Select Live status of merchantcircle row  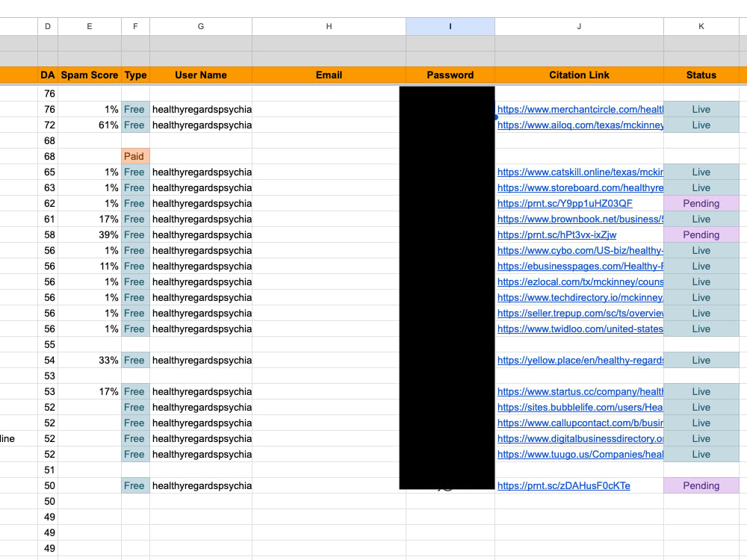pyautogui.click(x=701, y=109)
